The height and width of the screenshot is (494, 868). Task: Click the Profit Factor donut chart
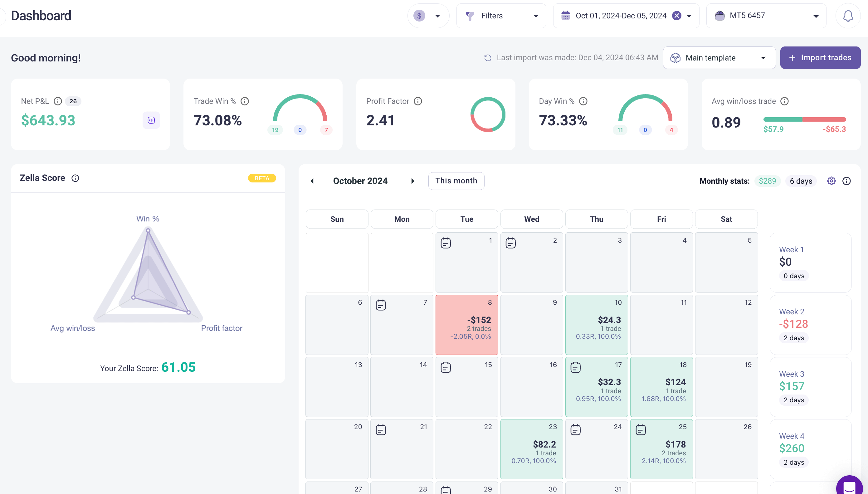click(487, 114)
